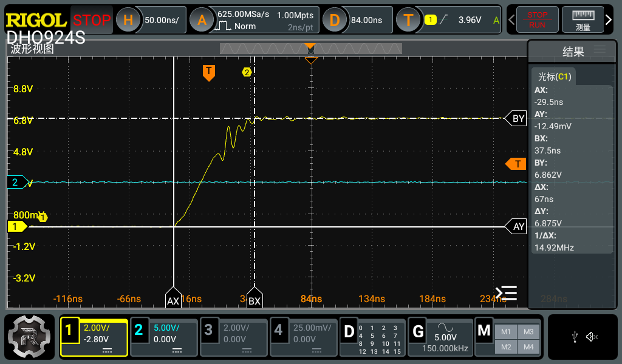Open the Math M menu
Screen dimensions: 622x364
(x=484, y=331)
